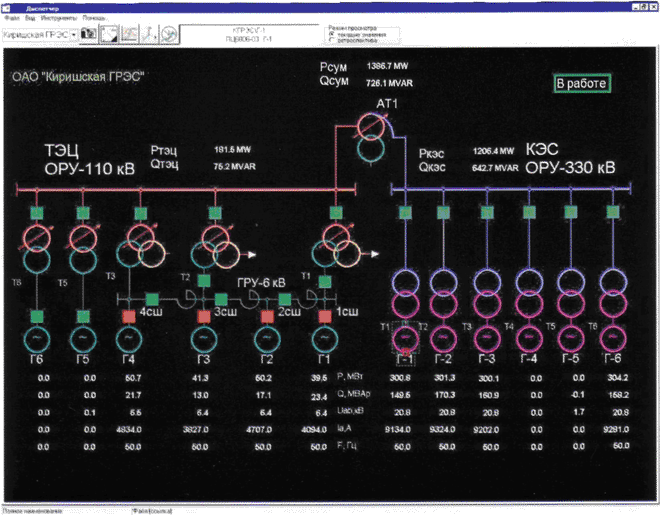Click the round crossed-circle toolbar icon

(171, 34)
